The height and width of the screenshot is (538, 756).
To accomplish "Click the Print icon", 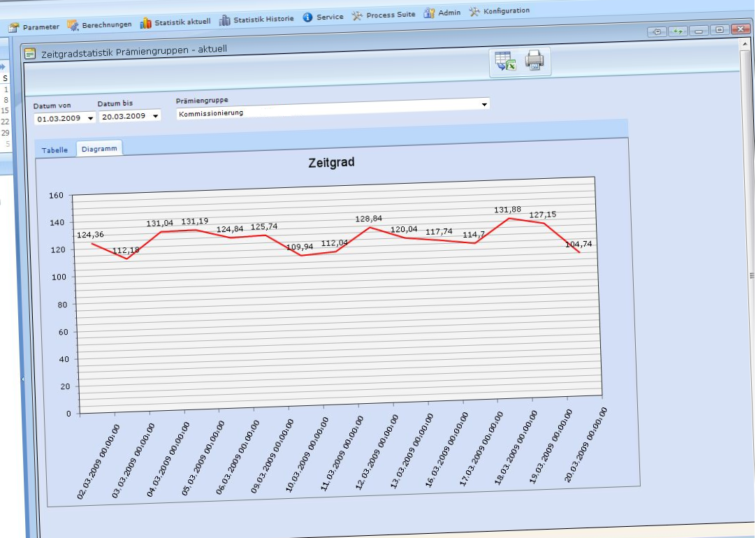I will tap(535, 61).
